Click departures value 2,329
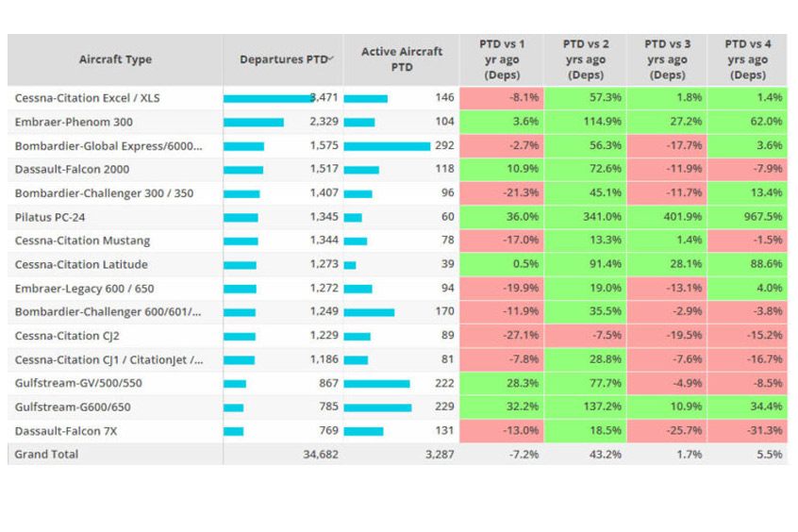Viewport: 798px width, 532px height. pos(324,122)
